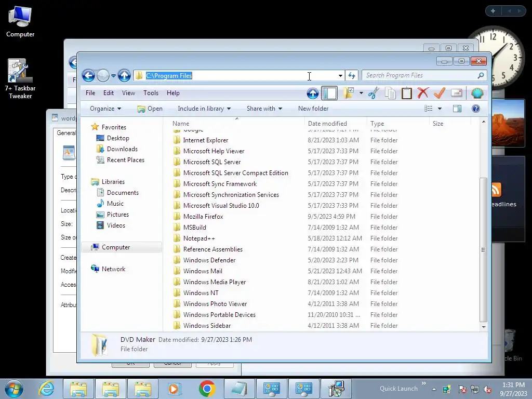Image resolution: width=532 pixels, height=399 pixels.
Task: Expand the Share with dropdown
Action: coord(264,109)
